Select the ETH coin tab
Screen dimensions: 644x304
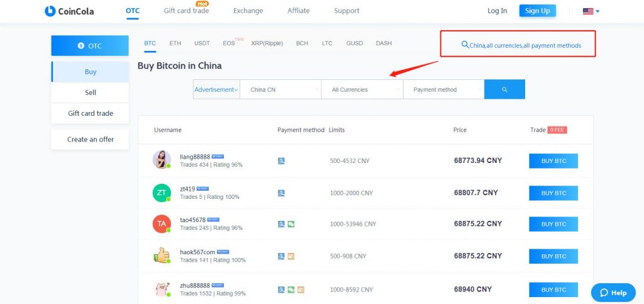pyautogui.click(x=175, y=43)
